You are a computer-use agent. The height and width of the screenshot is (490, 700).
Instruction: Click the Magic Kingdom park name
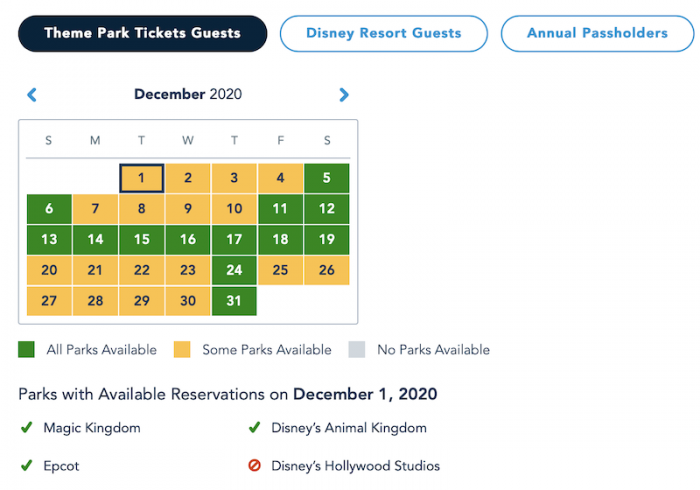(92, 428)
